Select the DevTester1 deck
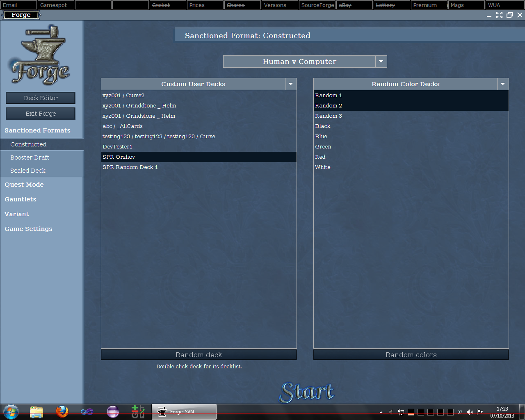 click(118, 147)
